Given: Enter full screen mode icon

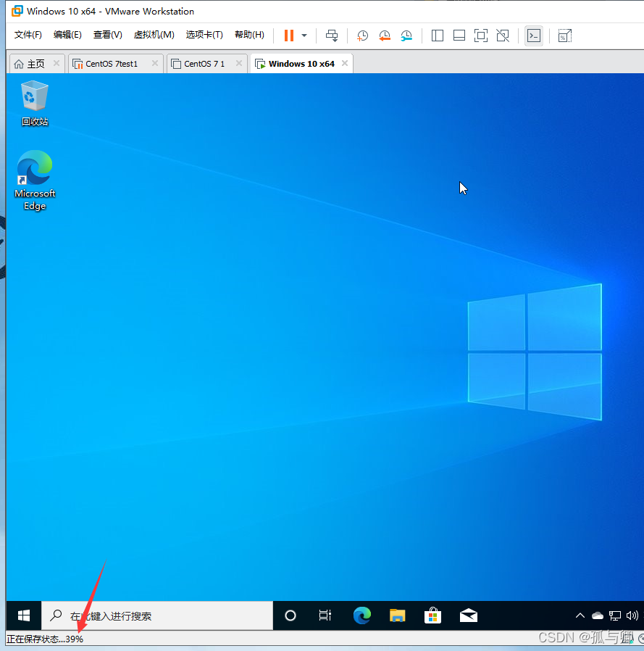Looking at the screenshot, I should [x=480, y=36].
